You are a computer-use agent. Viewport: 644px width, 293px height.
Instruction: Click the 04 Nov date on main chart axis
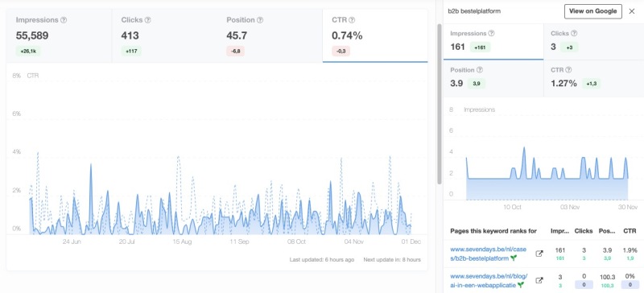353,241
